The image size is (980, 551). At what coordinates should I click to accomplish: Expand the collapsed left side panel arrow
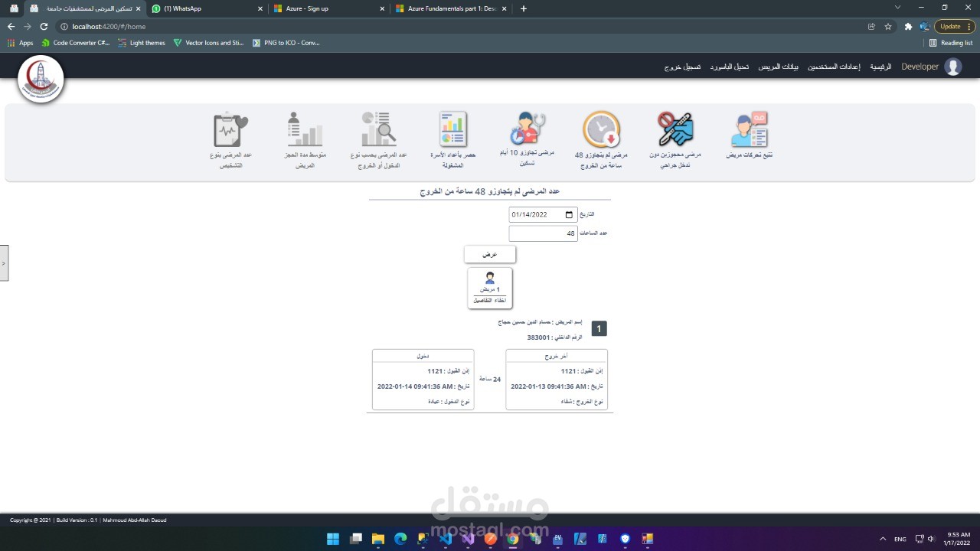(x=4, y=262)
